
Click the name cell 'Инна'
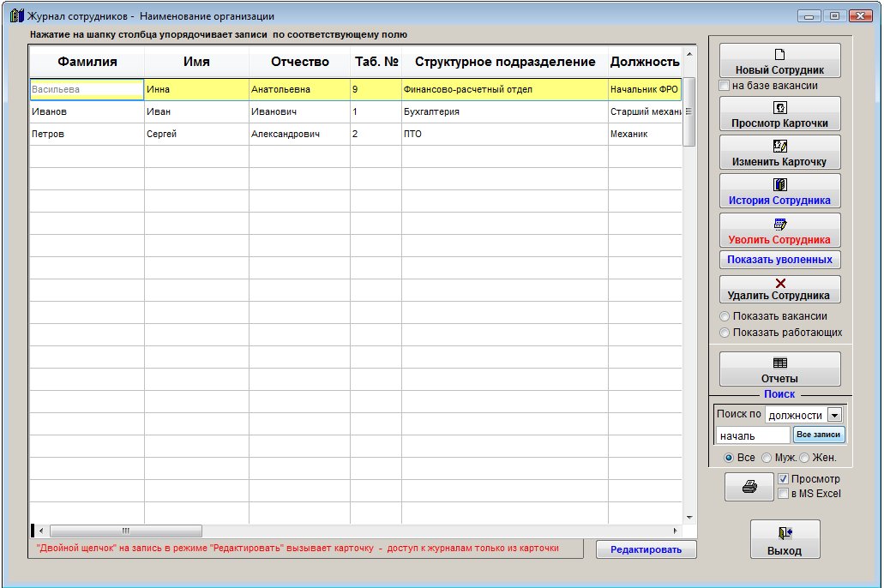(196, 89)
